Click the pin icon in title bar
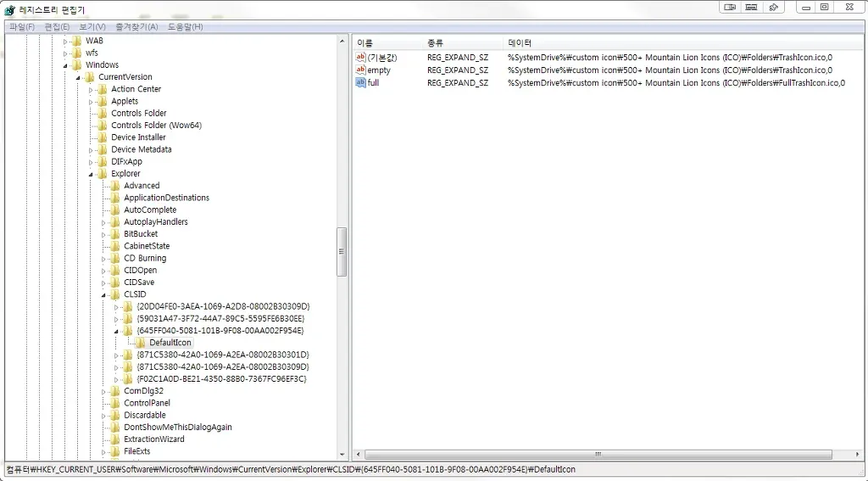The width and height of the screenshot is (868, 481). [x=774, y=7]
